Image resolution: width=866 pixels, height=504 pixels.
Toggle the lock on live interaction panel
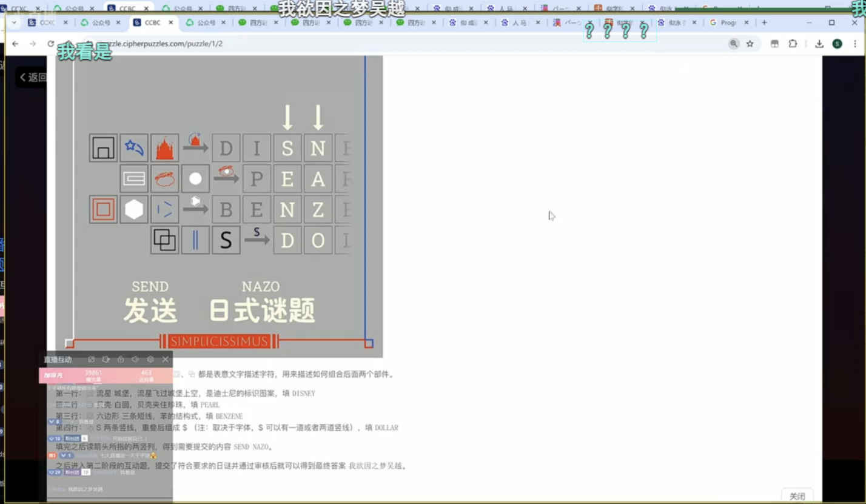pos(121,360)
